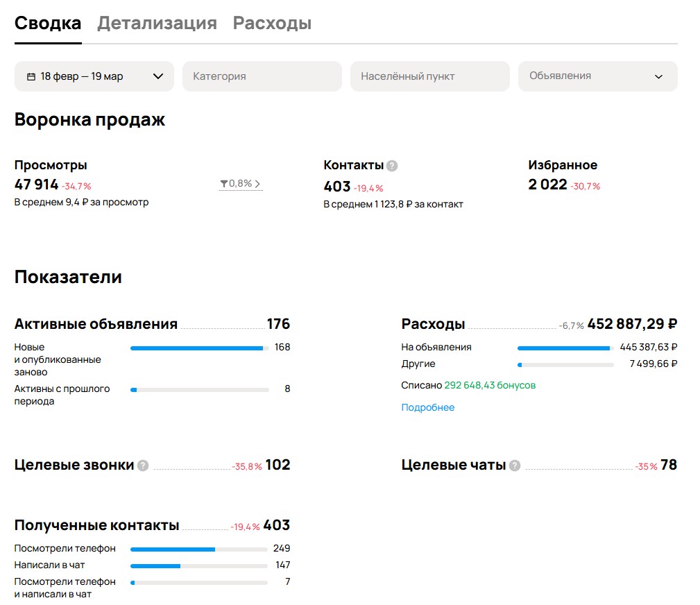This screenshot has height=605, width=700.
Task: Click the На объявления amount 445 387,63 ₽
Action: pyautogui.click(x=648, y=347)
